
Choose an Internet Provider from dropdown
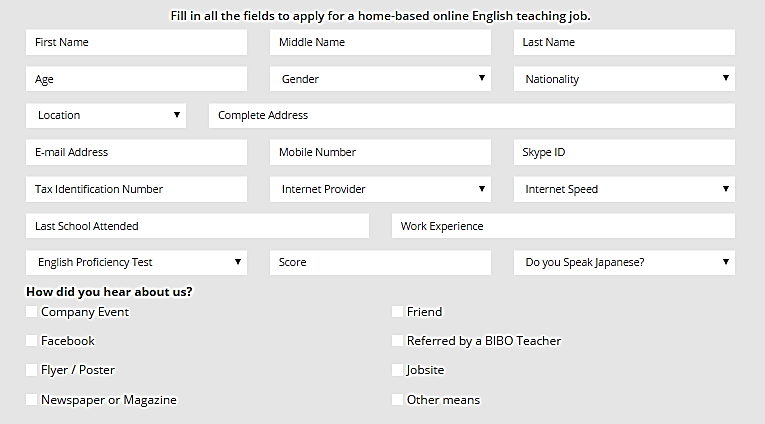coord(380,189)
